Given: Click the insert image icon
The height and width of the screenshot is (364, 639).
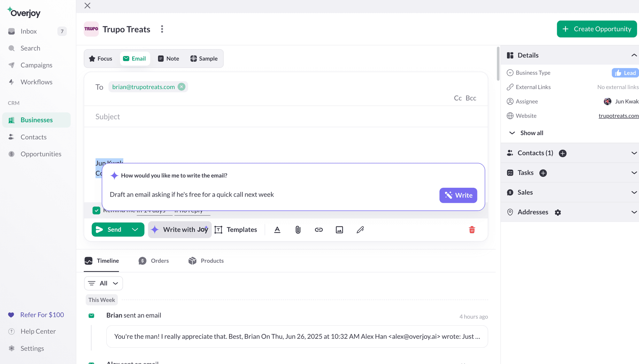Looking at the screenshot, I should click(x=339, y=230).
